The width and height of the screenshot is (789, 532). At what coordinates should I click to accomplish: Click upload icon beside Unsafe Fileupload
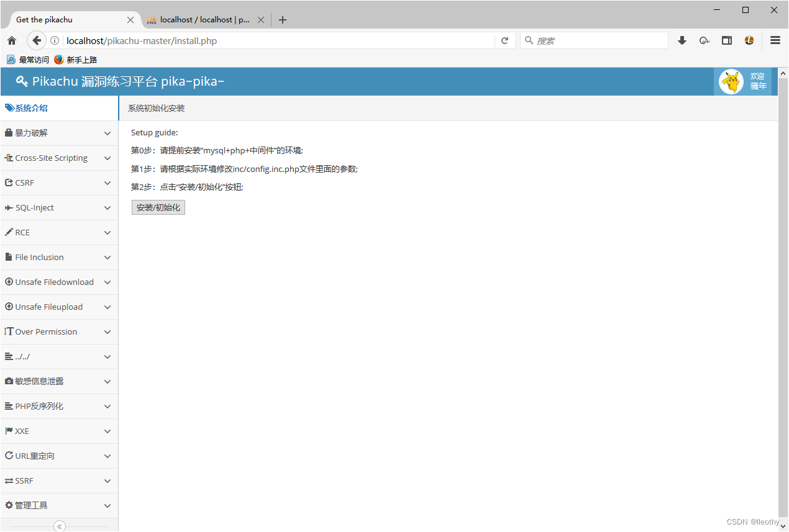[x=9, y=307]
